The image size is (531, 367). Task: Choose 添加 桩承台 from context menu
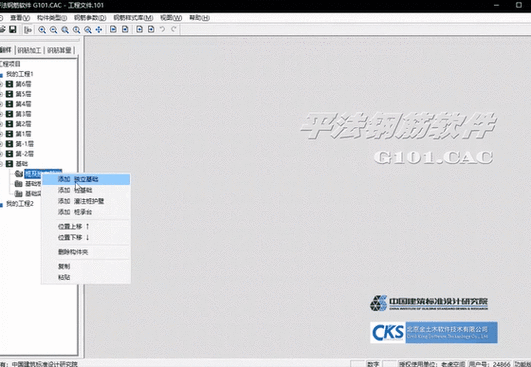click(86, 212)
